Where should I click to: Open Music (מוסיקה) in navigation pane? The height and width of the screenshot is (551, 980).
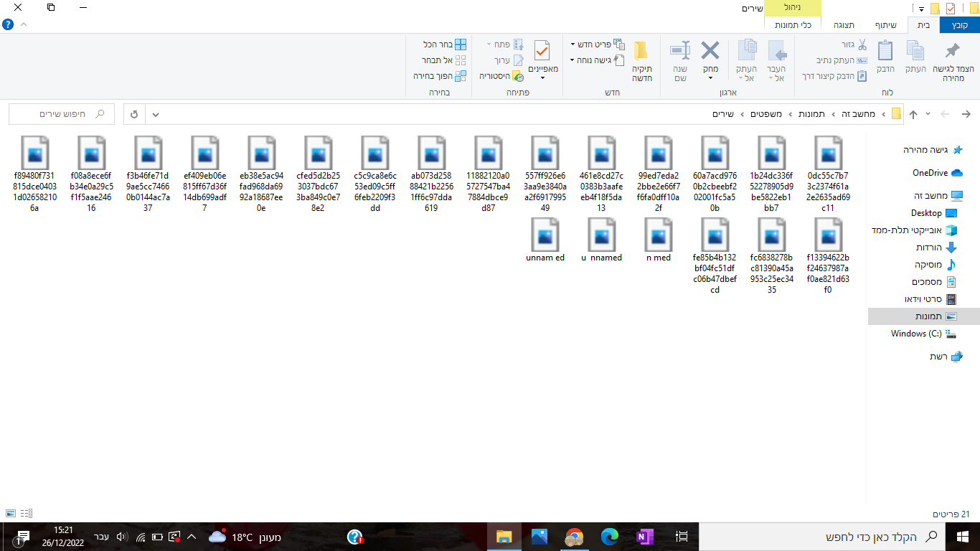coord(935,265)
